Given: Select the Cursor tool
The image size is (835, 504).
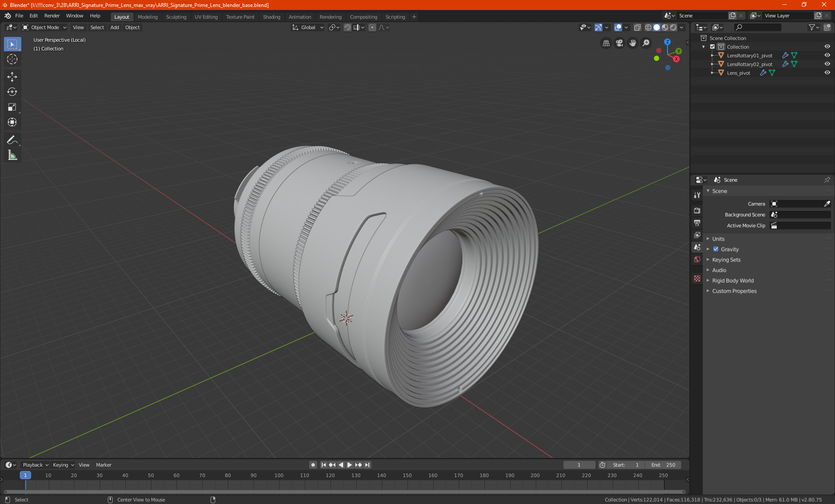Looking at the screenshot, I should click(12, 59).
